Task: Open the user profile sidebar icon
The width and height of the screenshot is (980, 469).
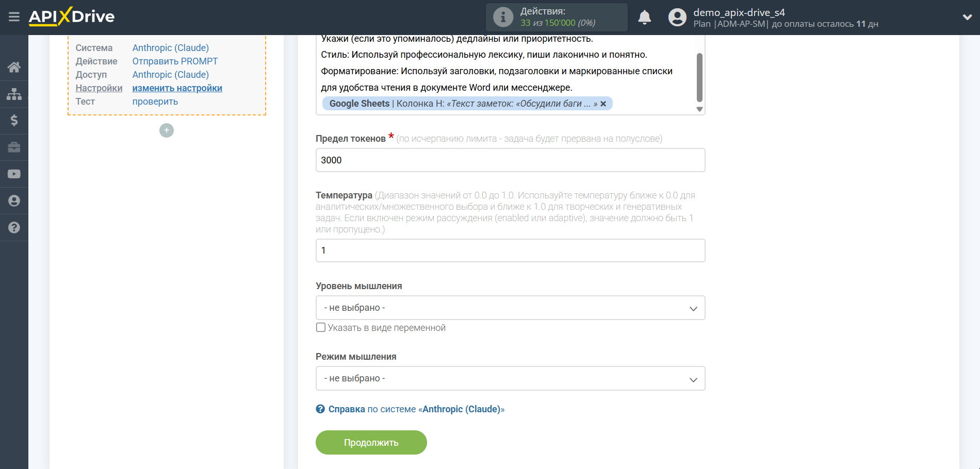Action: click(x=14, y=201)
